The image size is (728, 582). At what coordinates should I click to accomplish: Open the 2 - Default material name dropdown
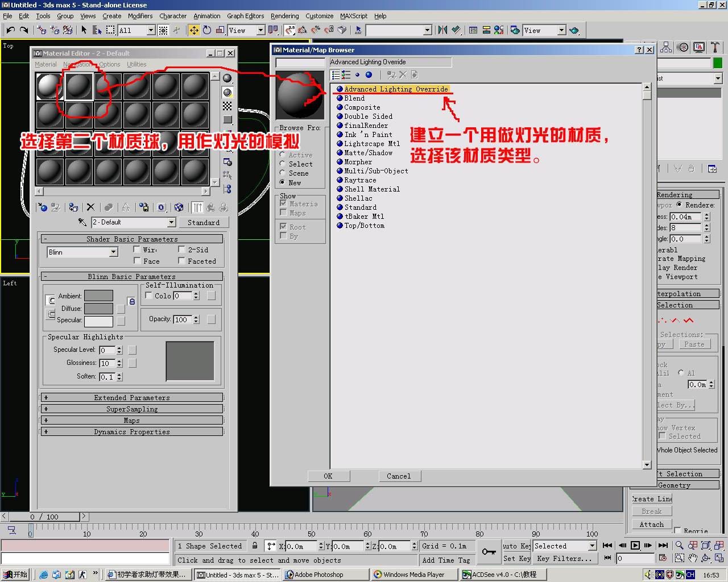pos(171,222)
